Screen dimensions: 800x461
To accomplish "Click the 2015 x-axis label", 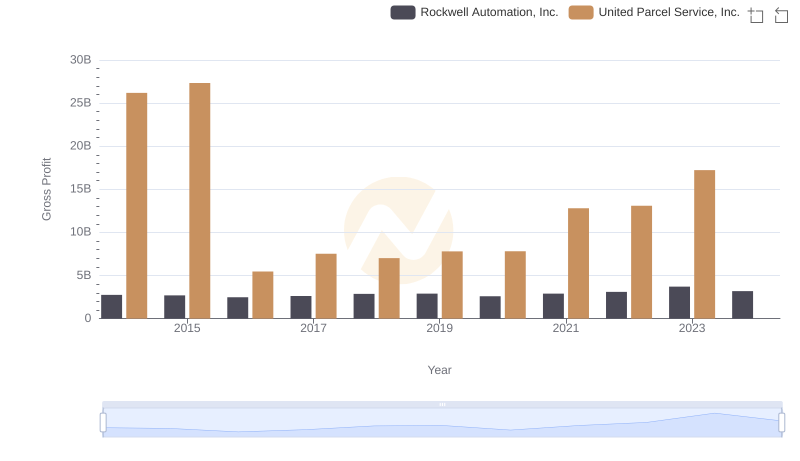I will [x=187, y=328].
